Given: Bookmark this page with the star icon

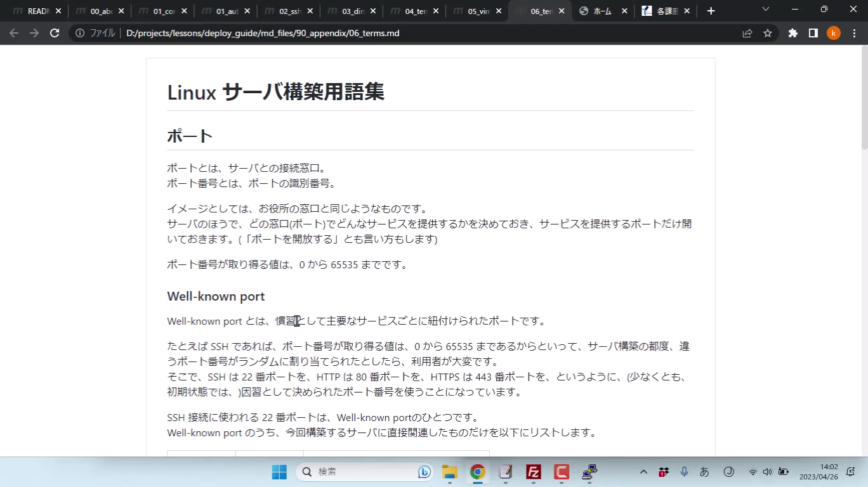Looking at the screenshot, I should [768, 33].
